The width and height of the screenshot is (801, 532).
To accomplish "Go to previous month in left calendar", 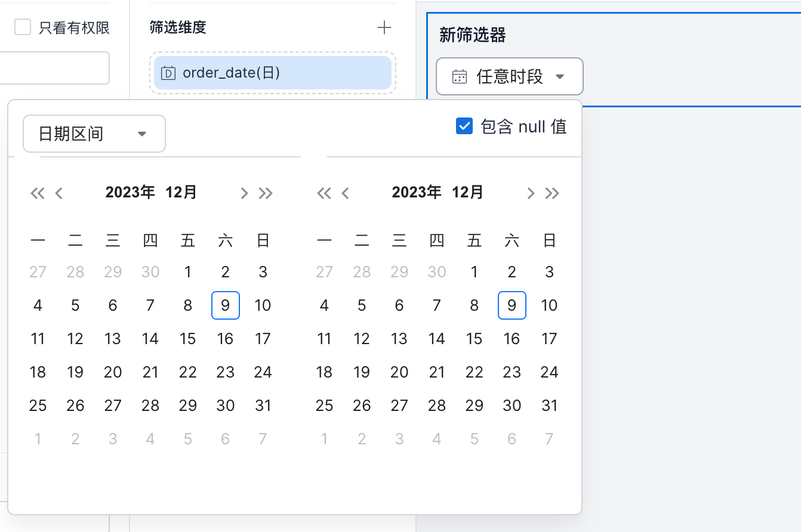I will coord(58,193).
